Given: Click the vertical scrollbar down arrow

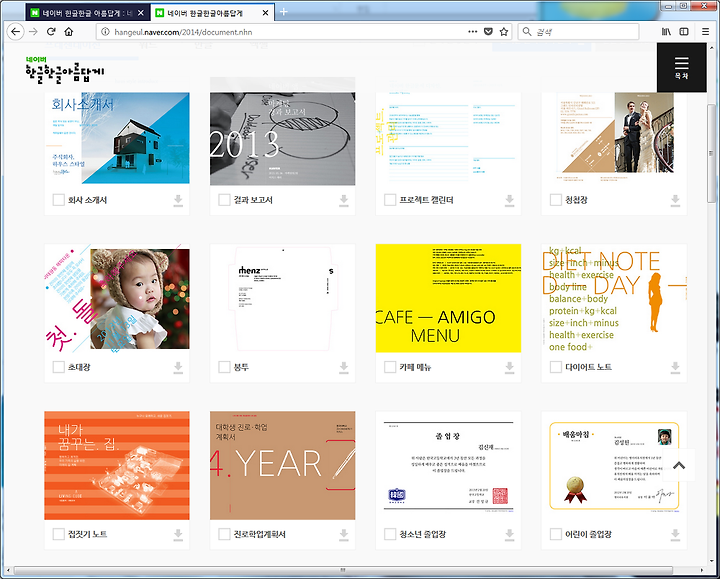Looking at the screenshot, I should 712,562.
